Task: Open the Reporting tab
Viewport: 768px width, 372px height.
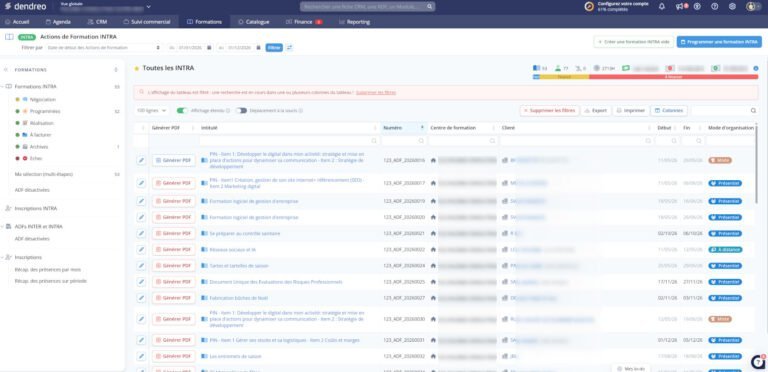Action: (x=355, y=22)
